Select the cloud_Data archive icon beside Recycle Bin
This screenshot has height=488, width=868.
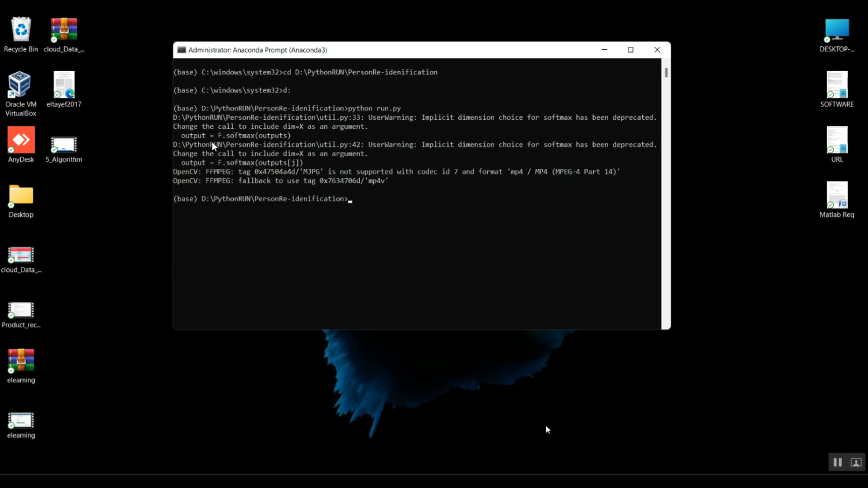tap(64, 35)
